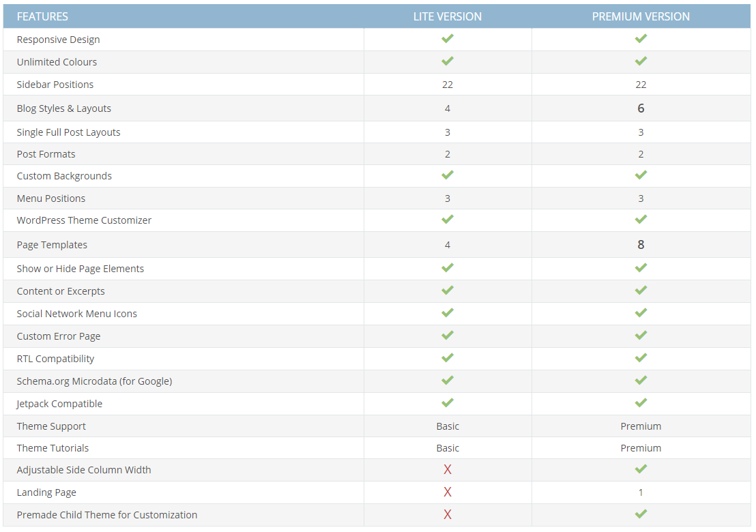
Task: Click Premium checkmark for Premade Child Theme
Action: [x=641, y=514]
